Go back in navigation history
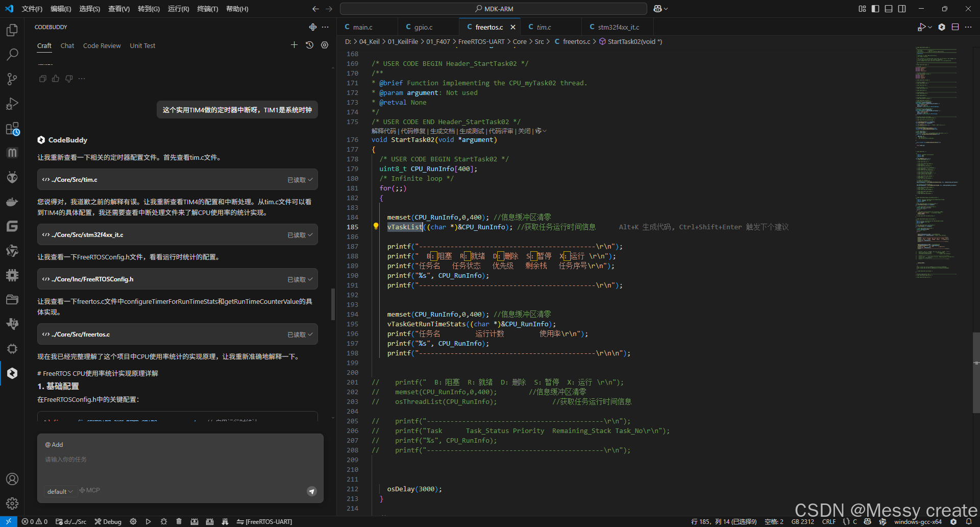 coord(315,9)
